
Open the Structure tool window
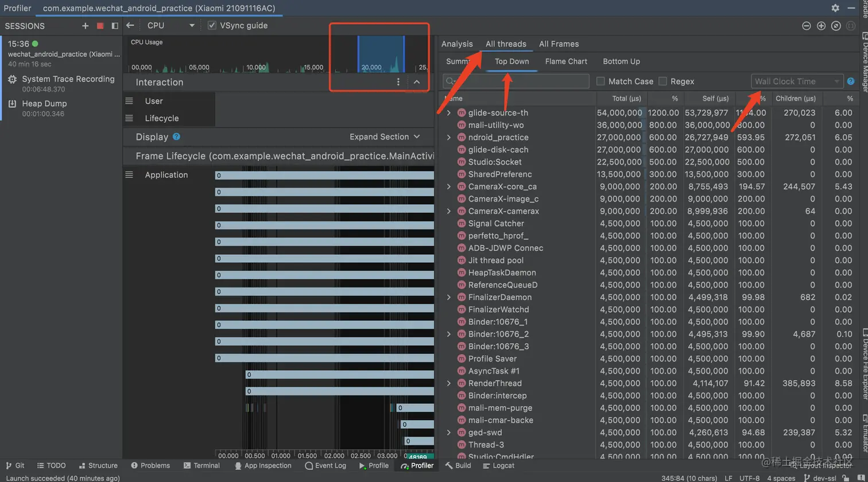(98, 465)
